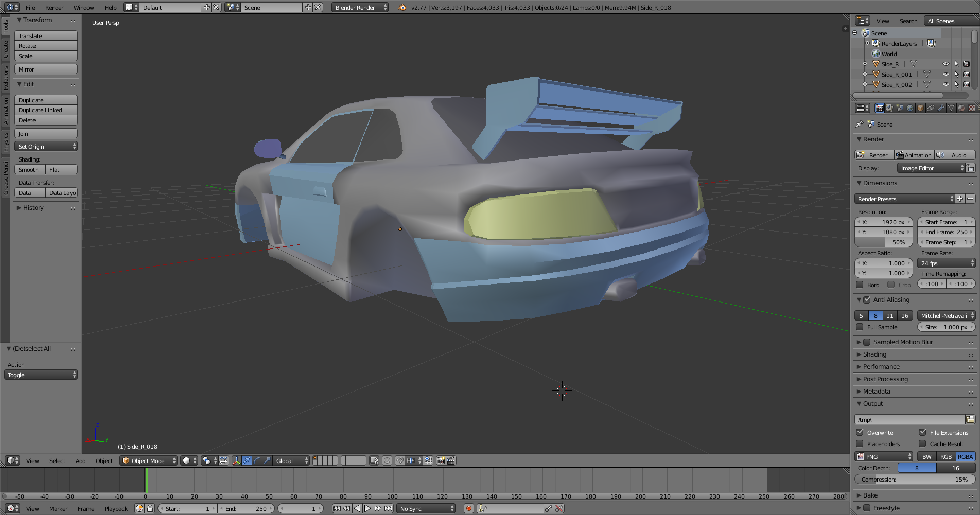The width and height of the screenshot is (980, 515).
Task: Toggle the Overwrite output checkbox
Action: [x=860, y=432]
